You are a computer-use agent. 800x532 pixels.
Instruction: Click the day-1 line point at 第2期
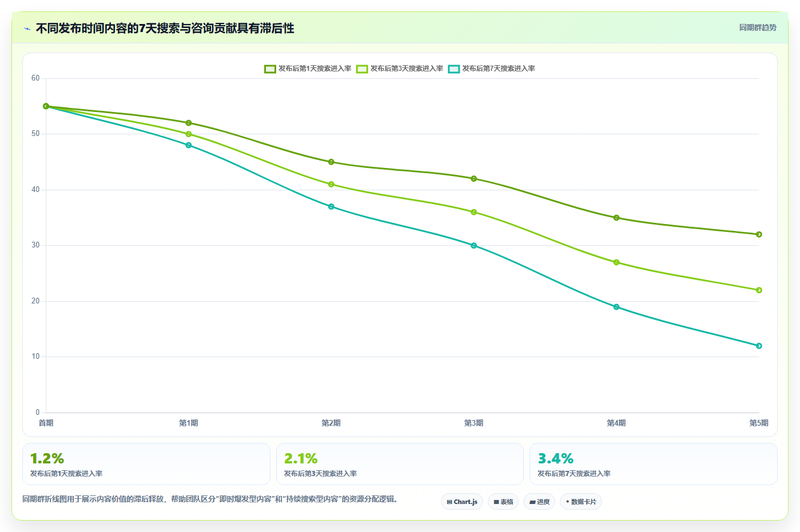tap(331, 162)
